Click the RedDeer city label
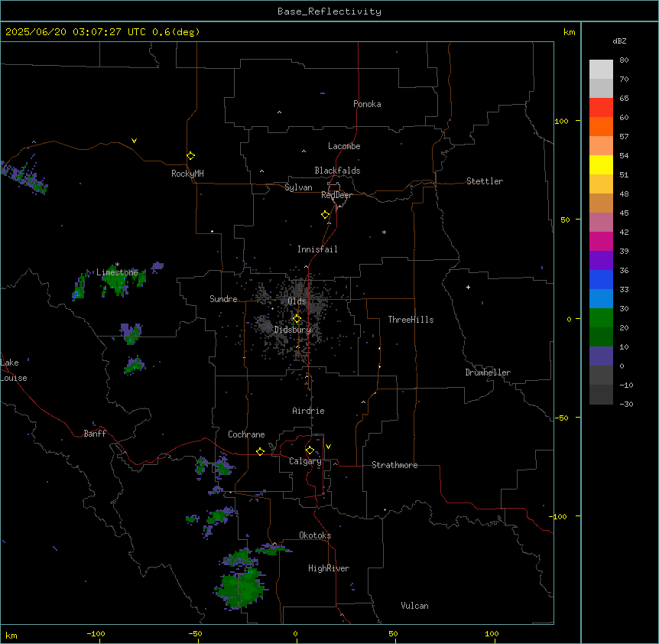The width and height of the screenshot is (659, 644). pos(336,195)
